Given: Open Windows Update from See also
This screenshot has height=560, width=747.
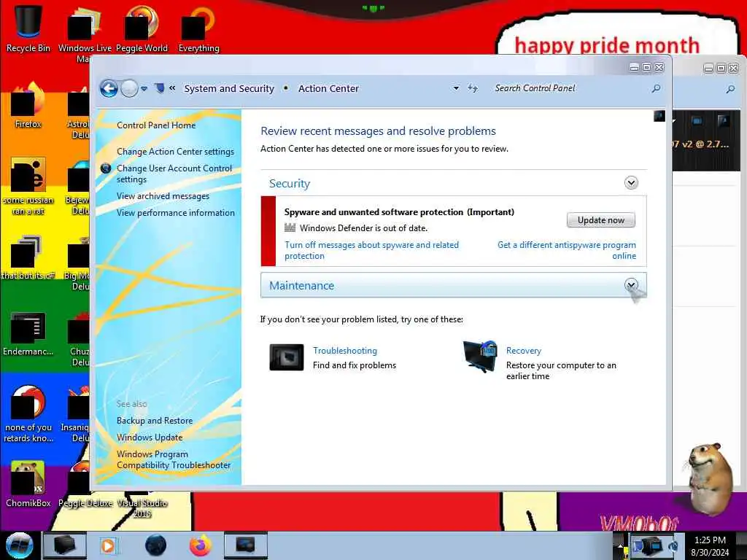Looking at the screenshot, I should pos(150,437).
